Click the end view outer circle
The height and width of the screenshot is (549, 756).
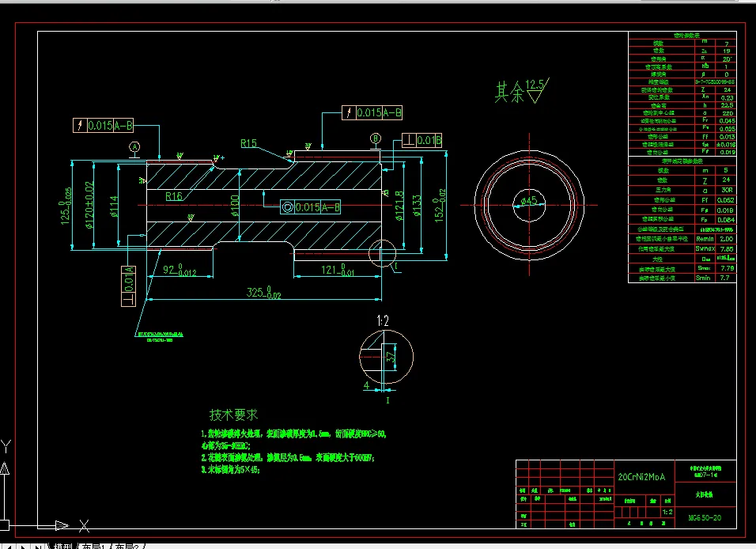529,205
